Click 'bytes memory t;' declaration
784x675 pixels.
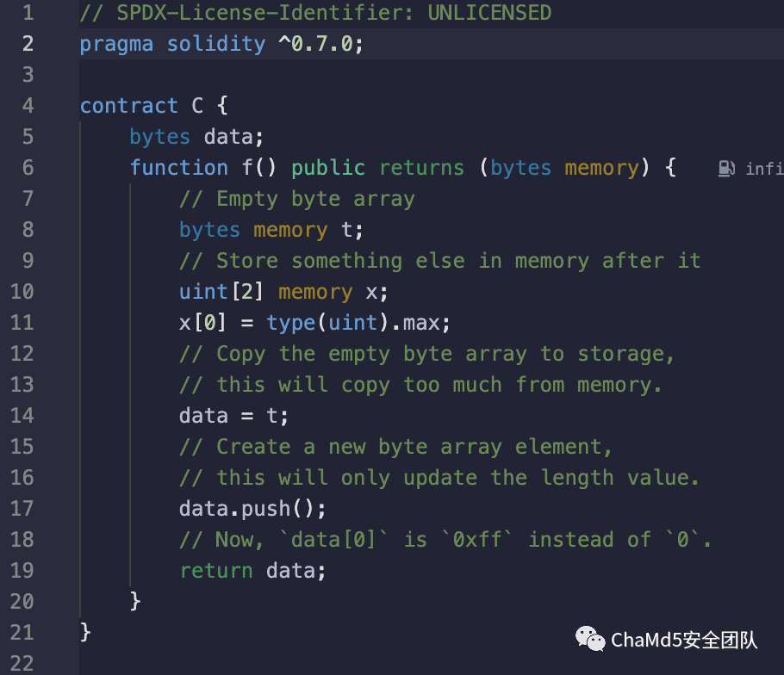coord(271,230)
